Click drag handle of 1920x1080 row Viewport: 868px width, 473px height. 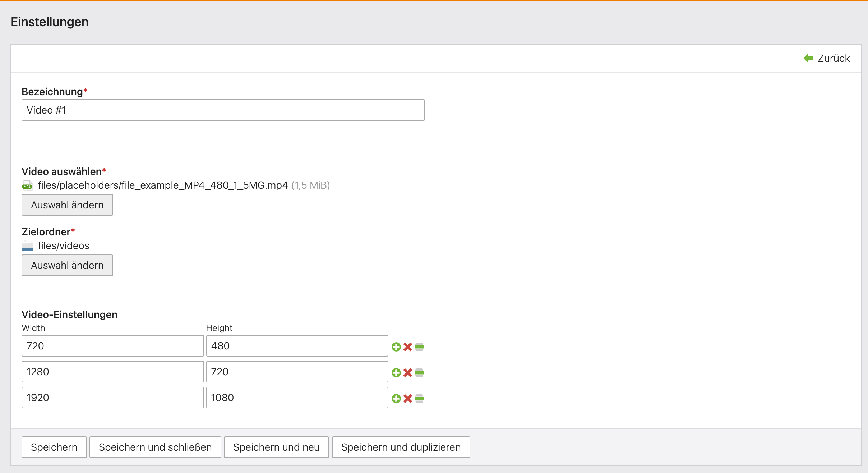pos(419,399)
